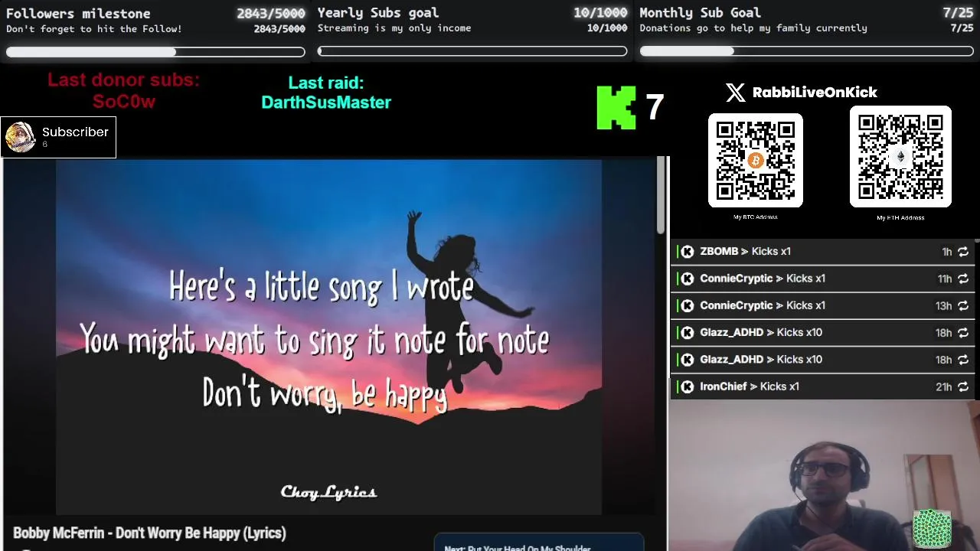The image size is (980, 551).
Task: Click the IronChief username in alerts list
Action: (723, 386)
